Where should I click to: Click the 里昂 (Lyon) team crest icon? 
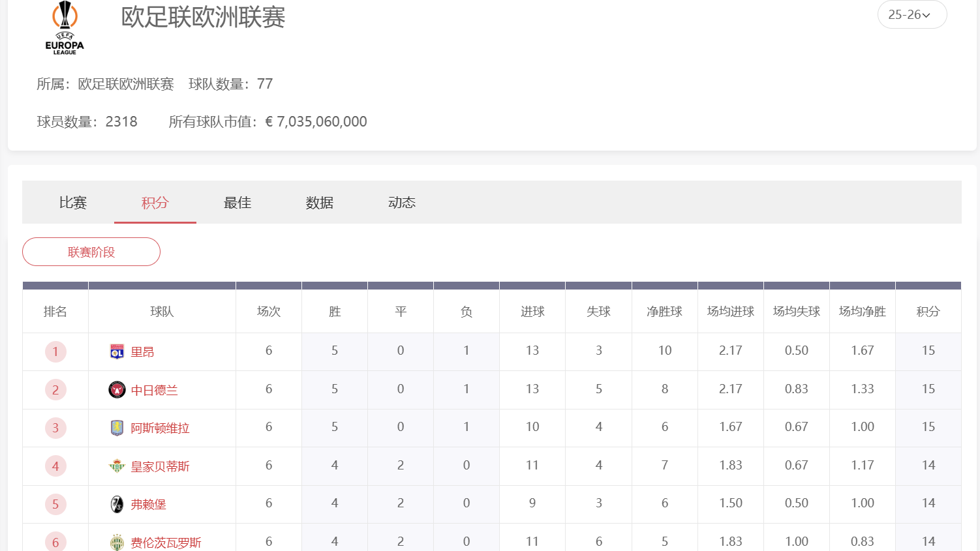(x=117, y=352)
